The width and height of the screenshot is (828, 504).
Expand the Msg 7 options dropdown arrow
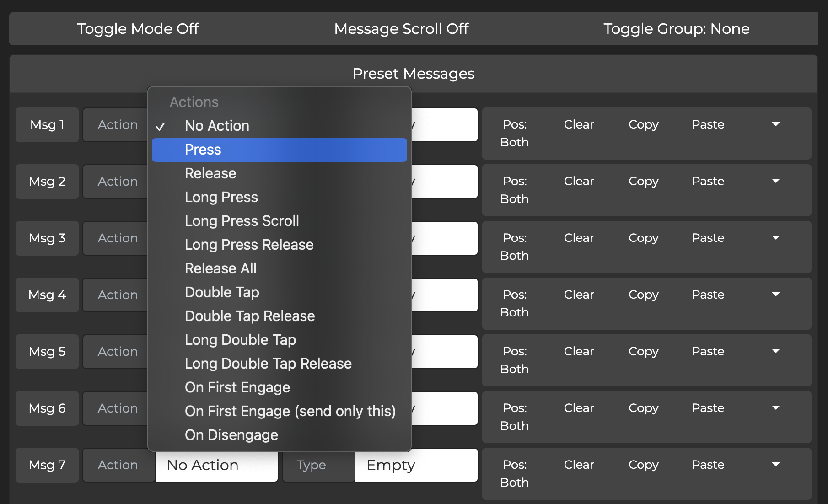point(776,465)
